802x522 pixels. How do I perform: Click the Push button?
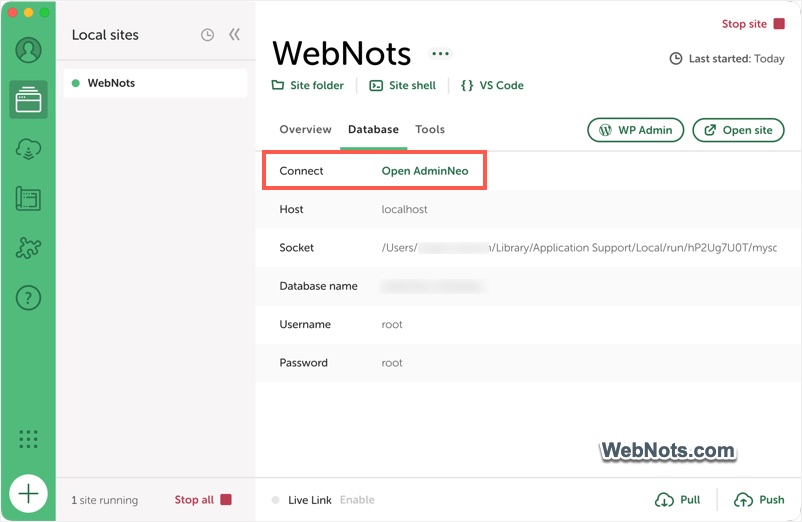759,500
